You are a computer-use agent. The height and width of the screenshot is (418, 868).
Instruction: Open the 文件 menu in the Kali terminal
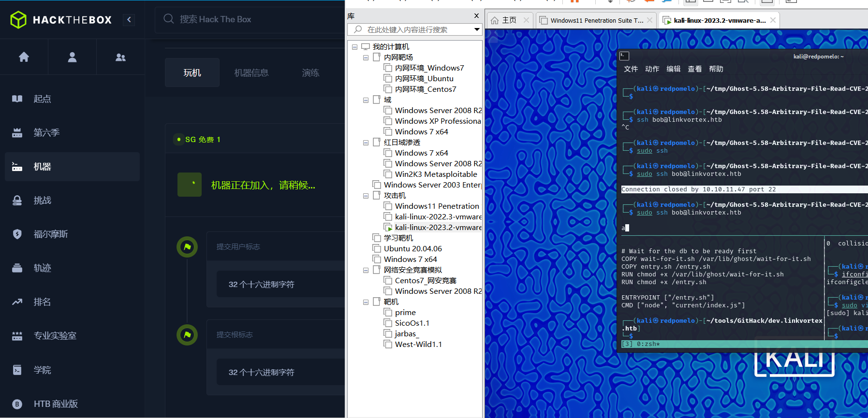click(x=631, y=69)
